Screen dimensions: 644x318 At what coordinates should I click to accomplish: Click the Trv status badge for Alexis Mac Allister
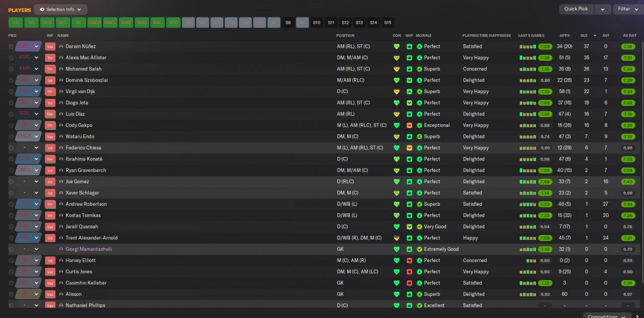click(x=50, y=58)
